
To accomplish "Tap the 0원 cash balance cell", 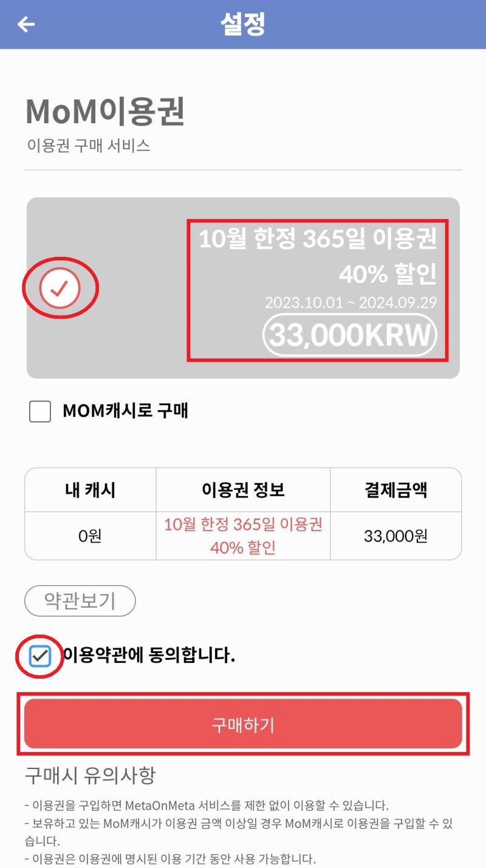I will (x=89, y=534).
